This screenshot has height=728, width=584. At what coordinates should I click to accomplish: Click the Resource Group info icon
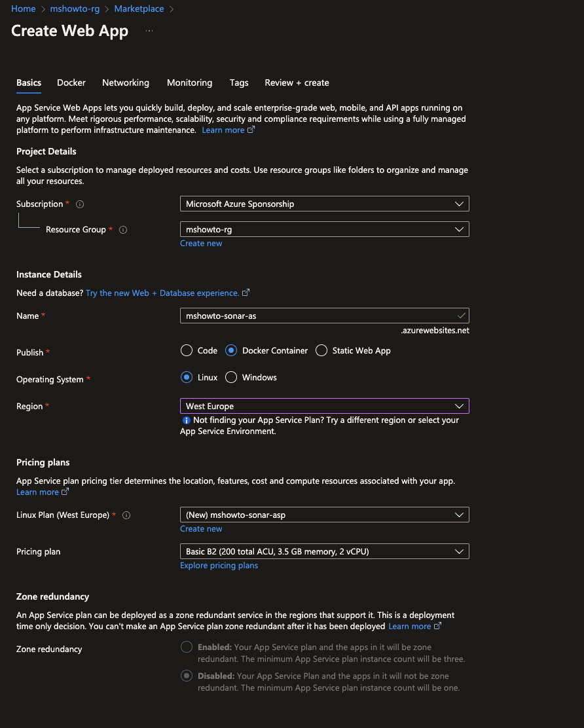[123, 230]
